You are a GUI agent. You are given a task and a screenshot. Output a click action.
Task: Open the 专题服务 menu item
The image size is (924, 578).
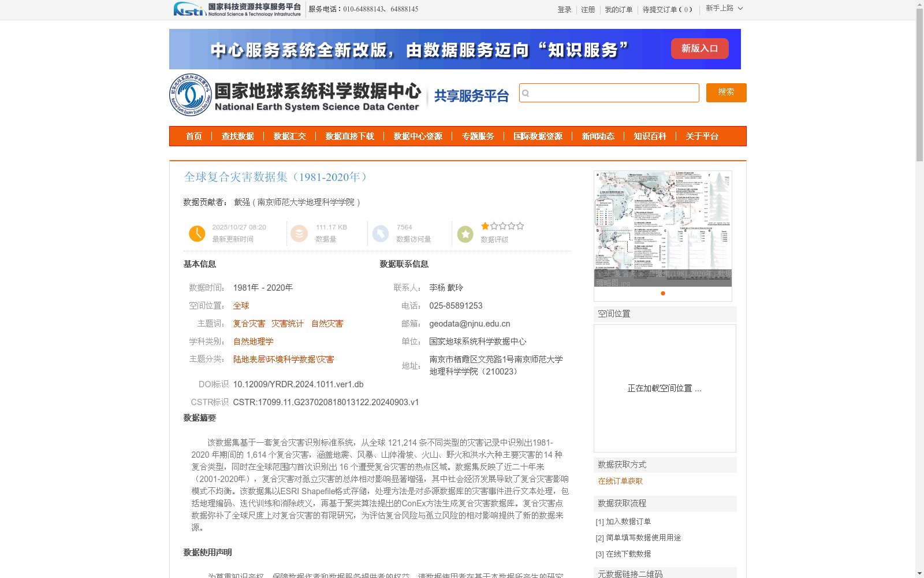click(478, 136)
